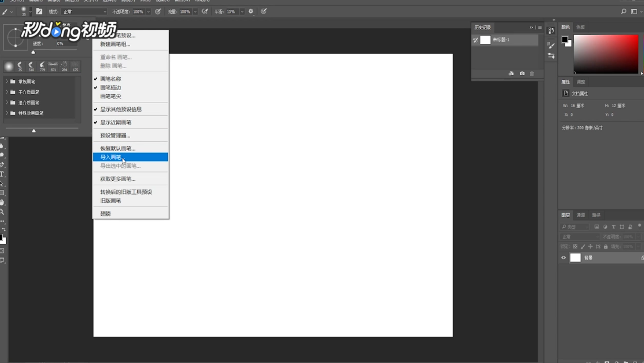This screenshot has width=644, height=363.
Task: Open the 流量 flow dropdown arrow
Action: coord(195,12)
